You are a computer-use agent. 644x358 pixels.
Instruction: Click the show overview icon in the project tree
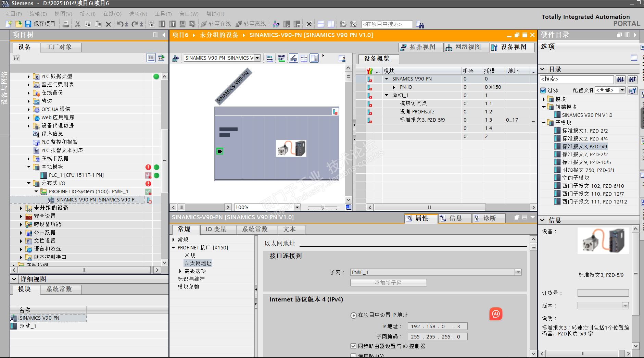coord(151,58)
